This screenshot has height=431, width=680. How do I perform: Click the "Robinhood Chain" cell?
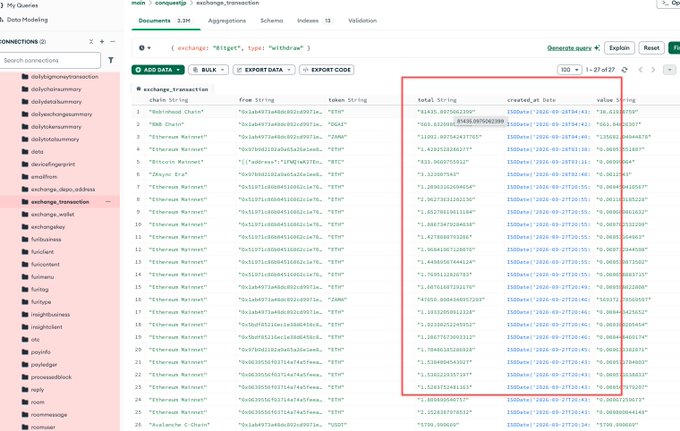(x=176, y=112)
